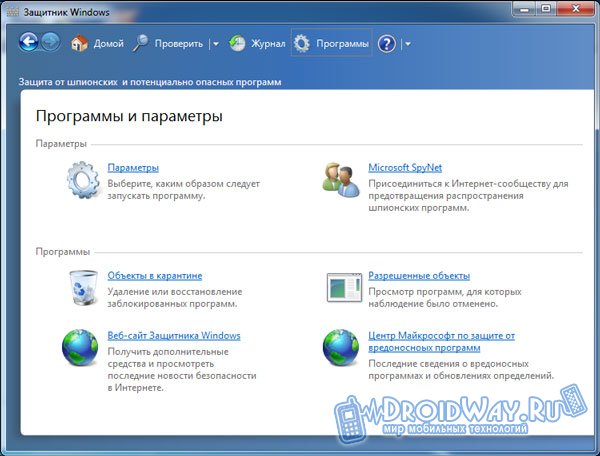This screenshot has height=456, width=600.
Task: Click the globe icon for Центр Майкрософт
Action: [341, 347]
